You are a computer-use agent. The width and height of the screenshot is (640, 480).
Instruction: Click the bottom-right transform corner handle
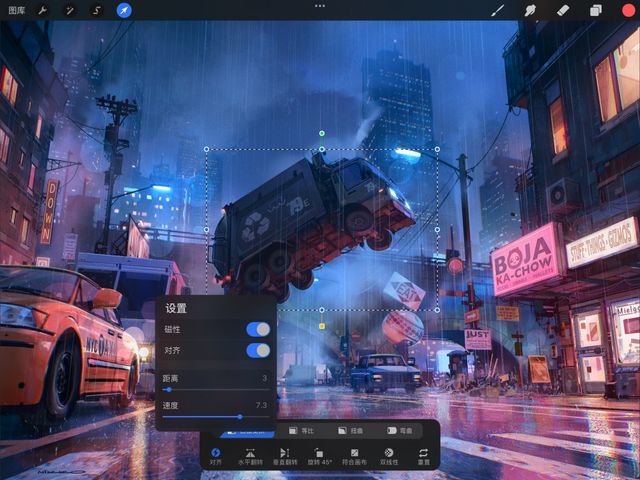[437, 310]
